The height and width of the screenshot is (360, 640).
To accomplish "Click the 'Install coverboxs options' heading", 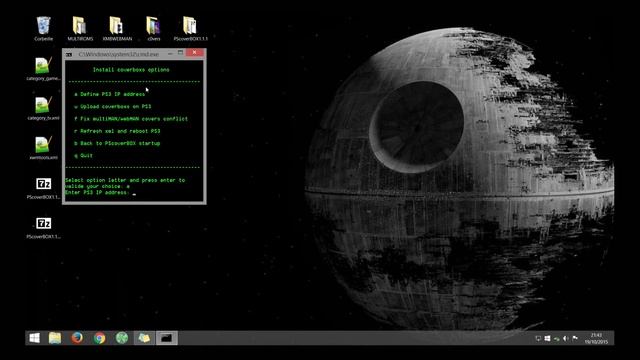I will pos(131,70).
